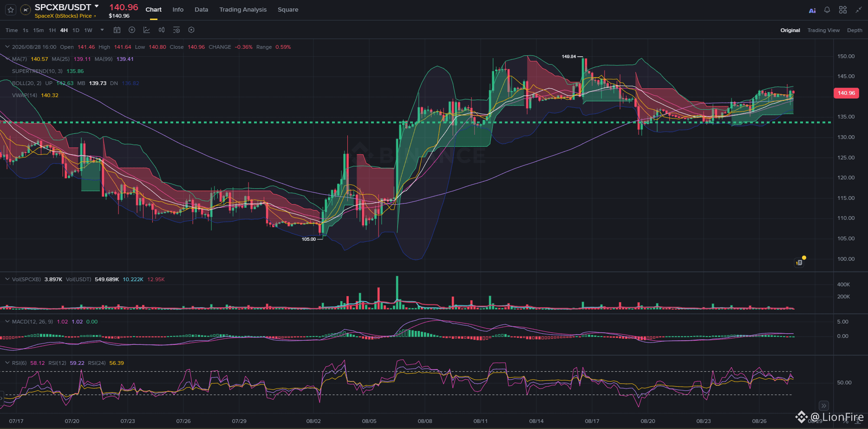Select the 1s time interval
Screen dimensions: 868x429
(26, 30)
